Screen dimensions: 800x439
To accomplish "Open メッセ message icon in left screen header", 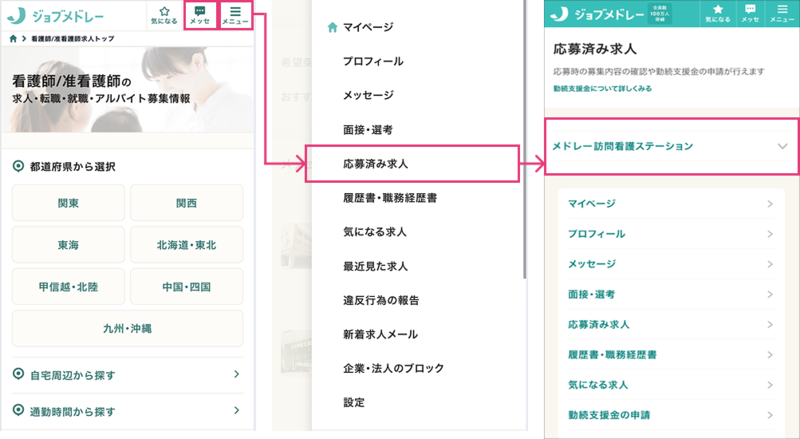I will coord(200,15).
